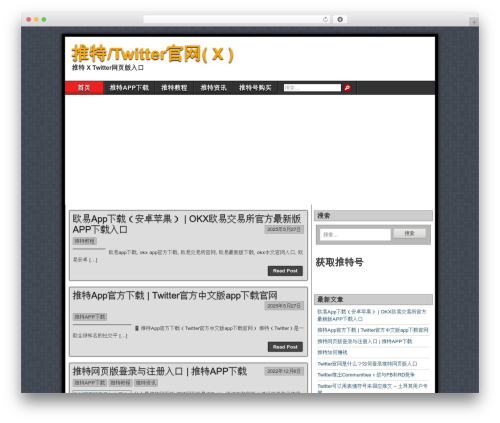
Task: Click the 2025年5月27日 date on 推特App官方下载 post
Action: (x=284, y=306)
